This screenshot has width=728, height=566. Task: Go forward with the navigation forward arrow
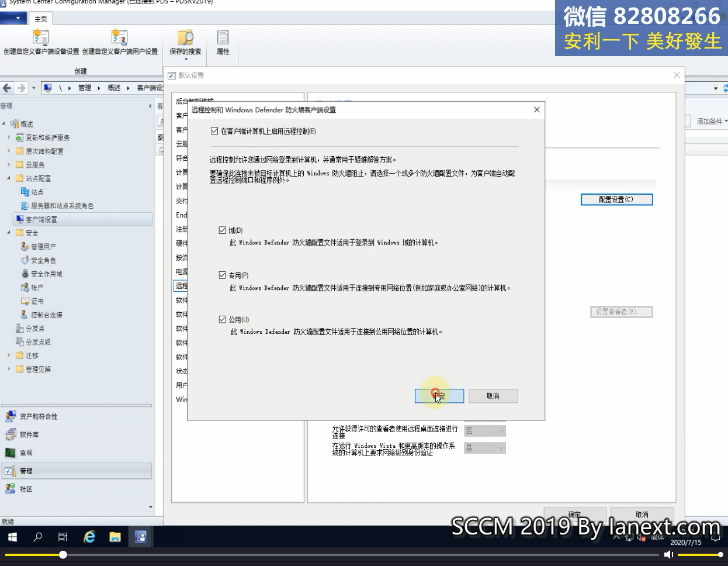[x=22, y=88]
